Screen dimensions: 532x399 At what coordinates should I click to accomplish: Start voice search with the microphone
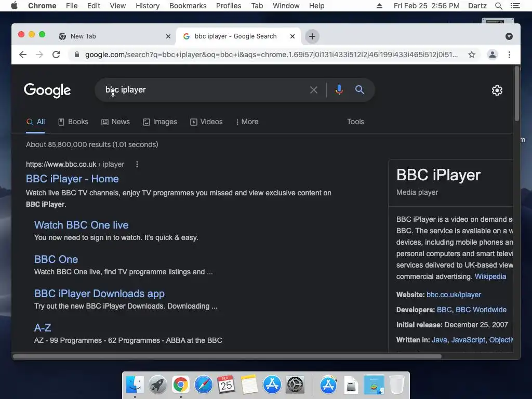(x=339, y=89)
